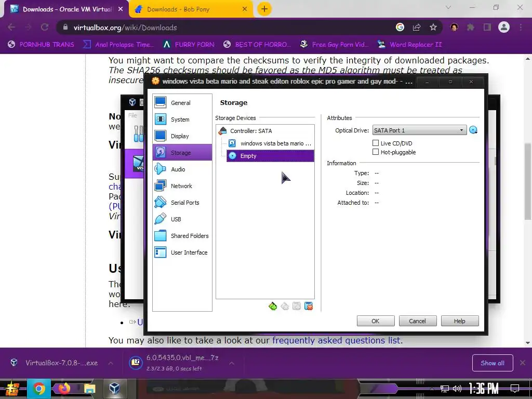
Task: Open the Chrome three-dot menu
Action: [521, 27]
